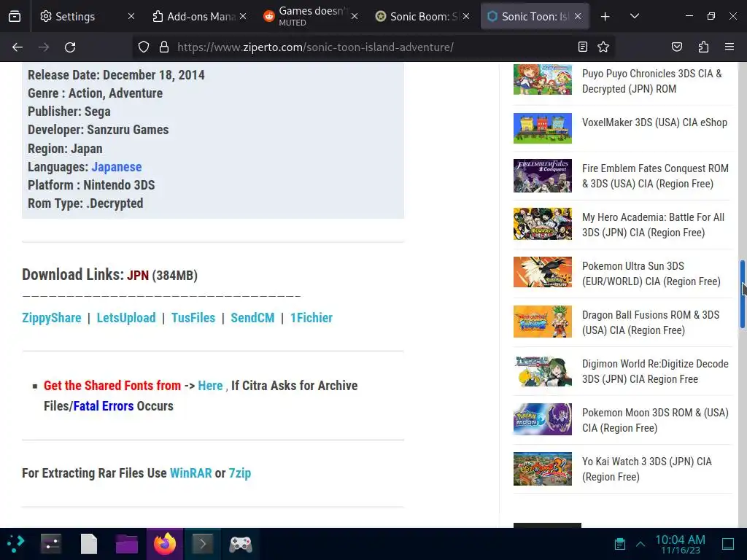
Task: Click the page vertical scrollbar thumb
Action: click(x=742, y=294)
